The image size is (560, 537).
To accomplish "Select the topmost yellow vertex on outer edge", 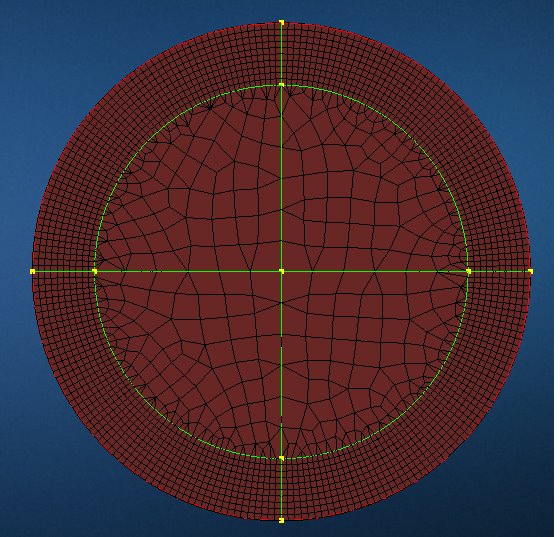I will click(281, 22).
